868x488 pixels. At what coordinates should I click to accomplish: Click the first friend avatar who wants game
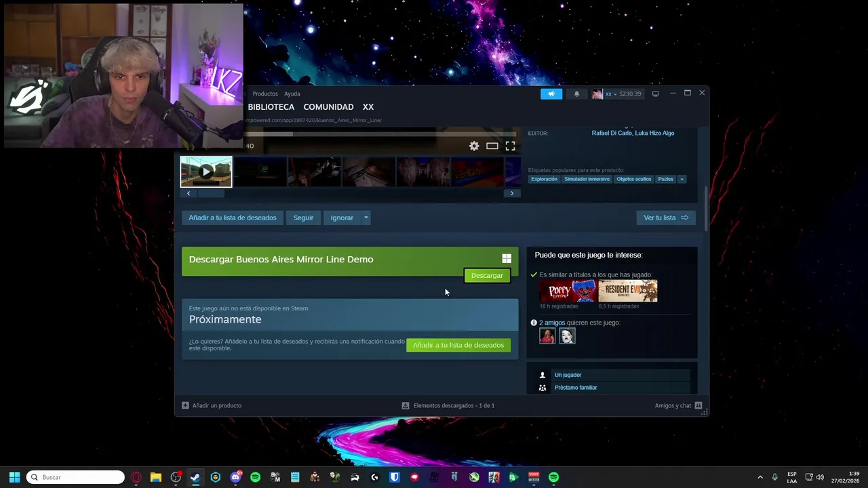tap(547, 335)
